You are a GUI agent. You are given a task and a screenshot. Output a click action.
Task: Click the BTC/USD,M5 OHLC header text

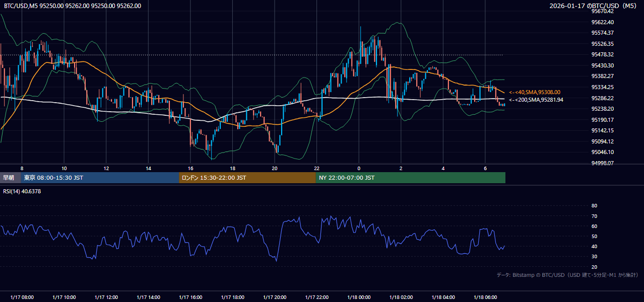(73, 6)
